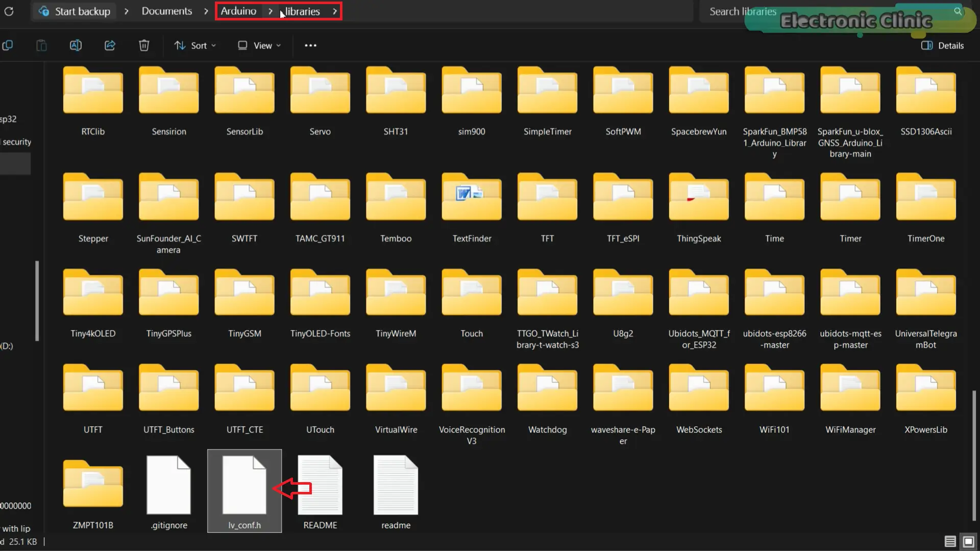Click the Delete trash icon
980x551 pixels.
coord(144,45)
